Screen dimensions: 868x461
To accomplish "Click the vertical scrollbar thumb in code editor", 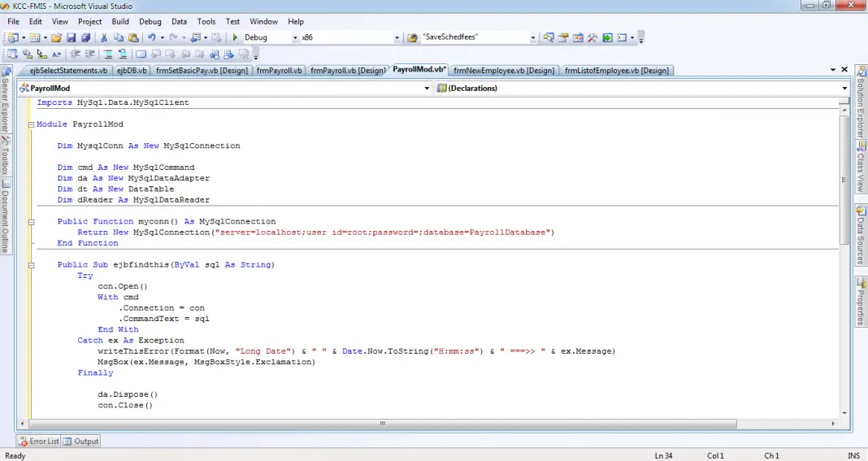I will click(x=844, y=179).
